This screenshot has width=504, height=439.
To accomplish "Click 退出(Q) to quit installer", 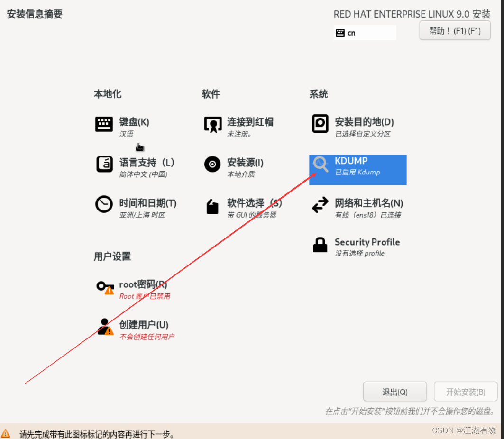I will [394, 392].
